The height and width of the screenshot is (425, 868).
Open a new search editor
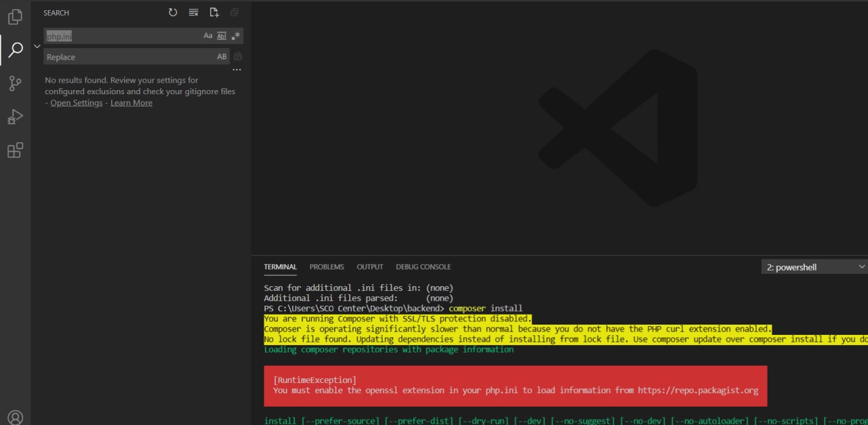(x=214, y=12)
